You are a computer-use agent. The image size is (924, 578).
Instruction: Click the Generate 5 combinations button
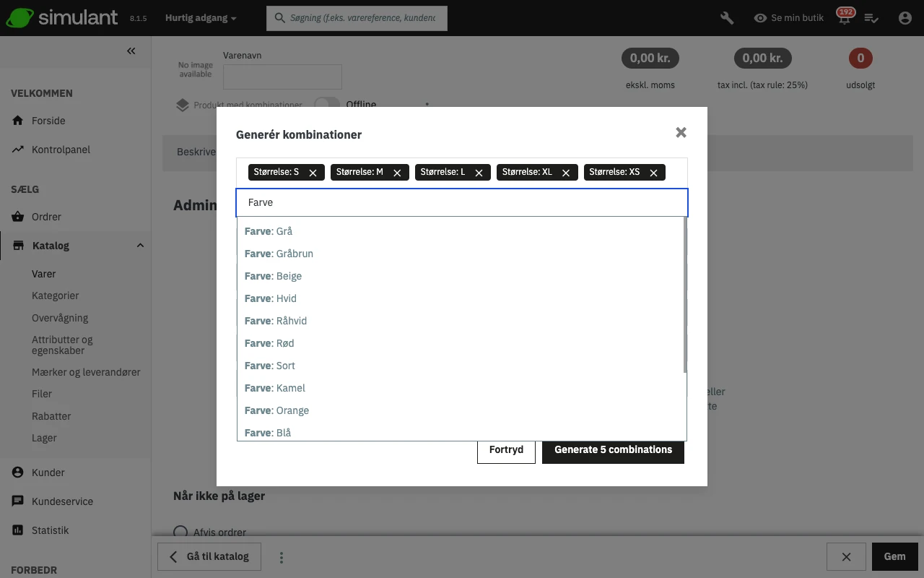(x=613, y=449)
